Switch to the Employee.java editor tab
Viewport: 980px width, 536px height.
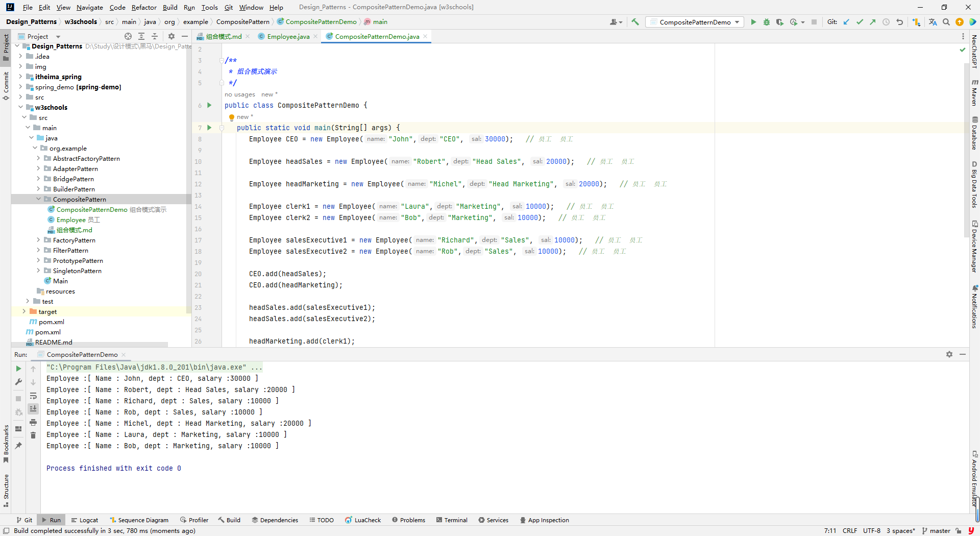[x=288, y=36]
